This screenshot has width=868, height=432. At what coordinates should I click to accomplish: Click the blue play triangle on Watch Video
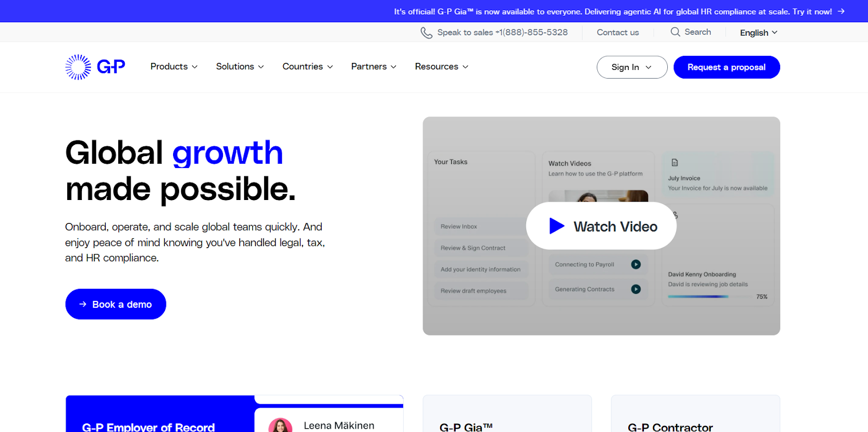pos(557,226)
